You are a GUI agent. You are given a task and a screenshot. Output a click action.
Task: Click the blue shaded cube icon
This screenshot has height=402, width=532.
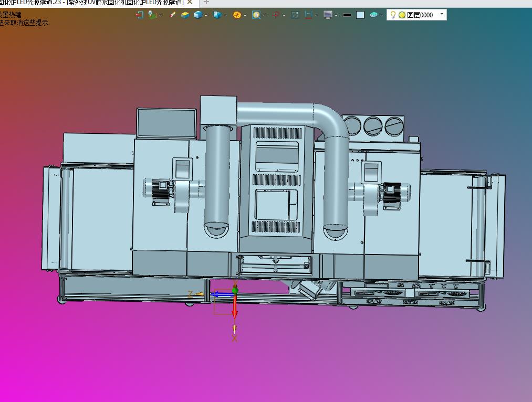198,15
